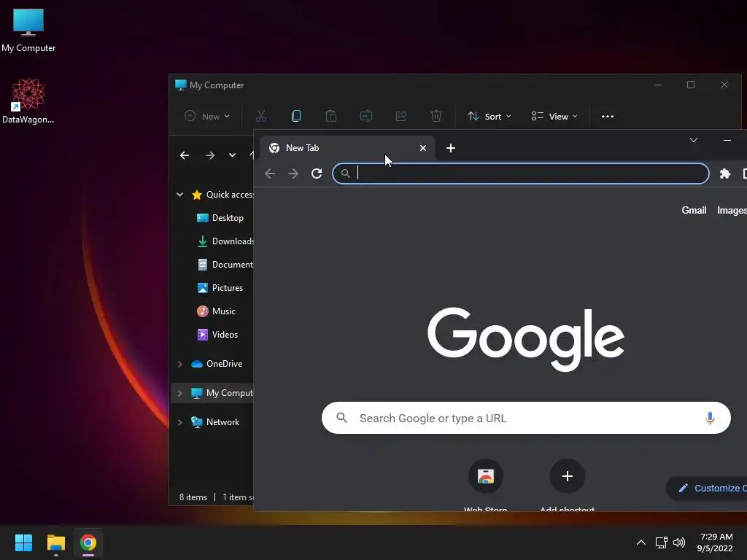Viewport: 747px width, 560px height.
Task: Expand the Network tree node
Action: point(179,422)
